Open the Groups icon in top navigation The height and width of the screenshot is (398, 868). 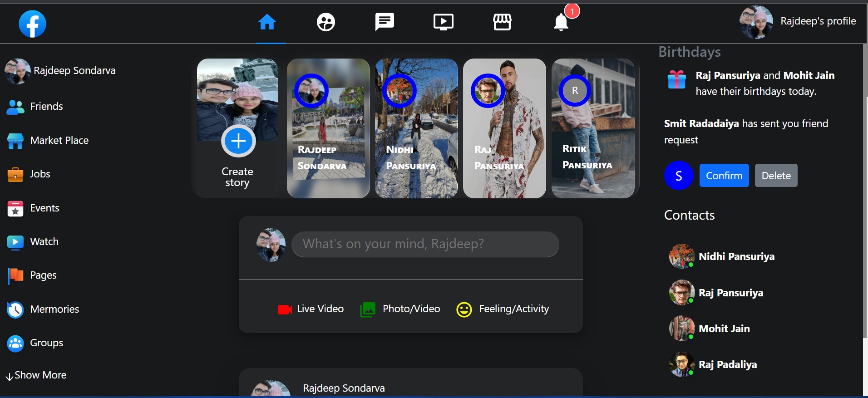(x=325, y=22)
